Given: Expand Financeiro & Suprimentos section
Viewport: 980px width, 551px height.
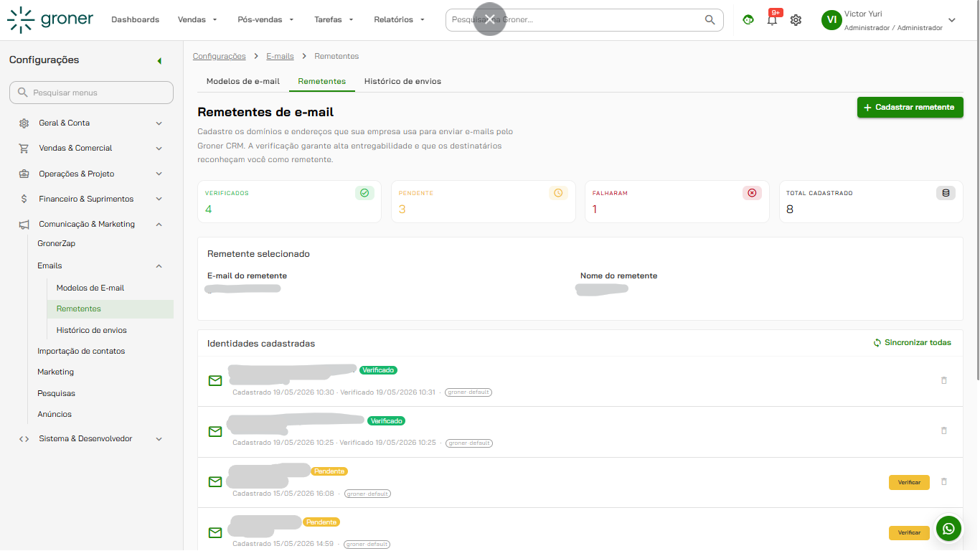Looking at the screenshot, I should click(x=159, y=199).
